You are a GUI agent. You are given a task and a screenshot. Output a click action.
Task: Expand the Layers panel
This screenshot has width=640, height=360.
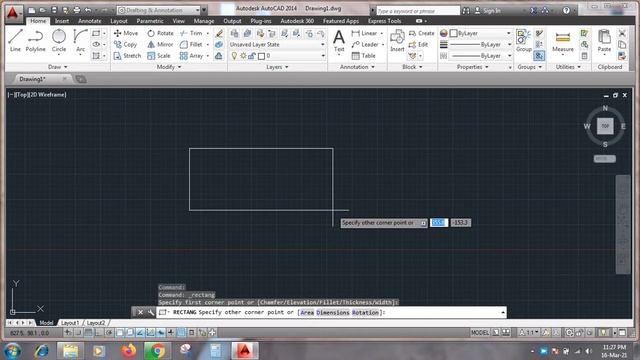(277, 67)
